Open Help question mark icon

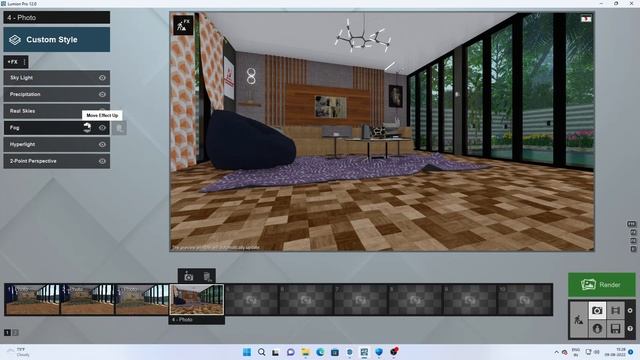(630, 329)
